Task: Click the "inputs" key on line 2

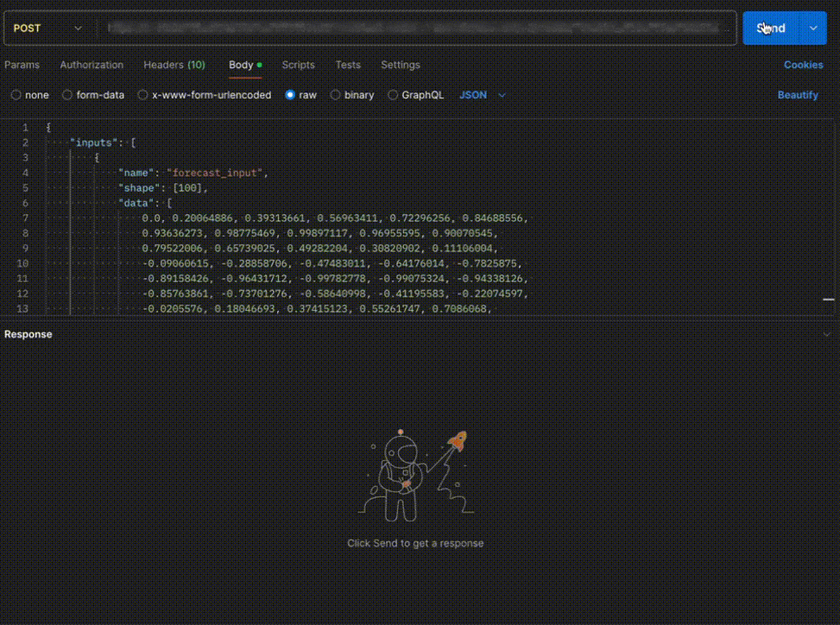Action: pyautogui.click(x=94, y=142)
